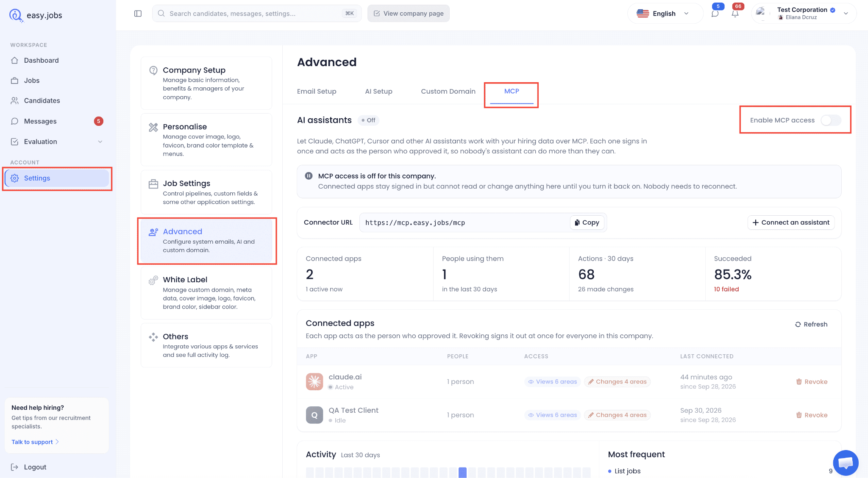Open the Custom Domain tab
Viewport: 868px width, 478px height.
[448, 91]
